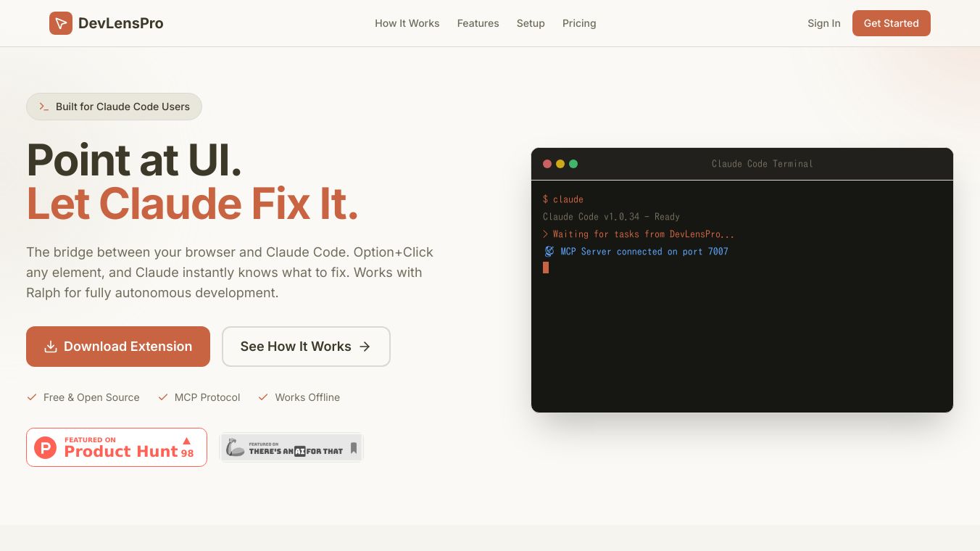Screen dimensions: 980x551
Task: Click the Built for Claude Code Users badge
Action: 114,107
